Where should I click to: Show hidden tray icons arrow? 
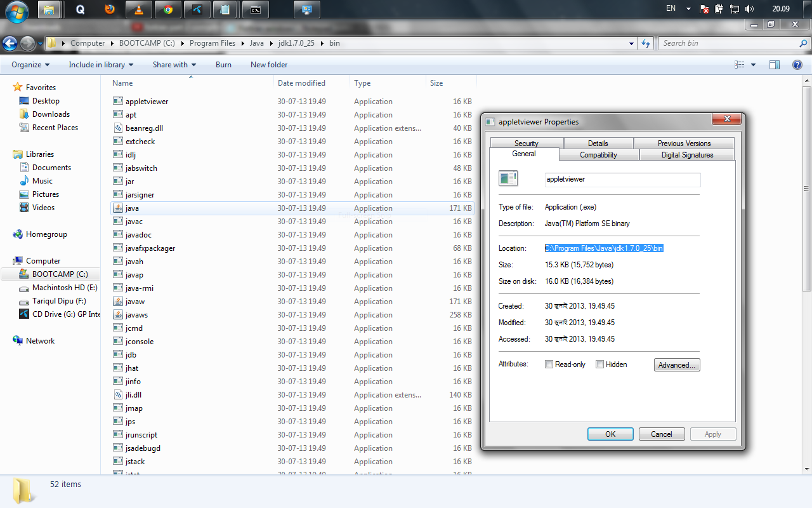coord(689,9)
